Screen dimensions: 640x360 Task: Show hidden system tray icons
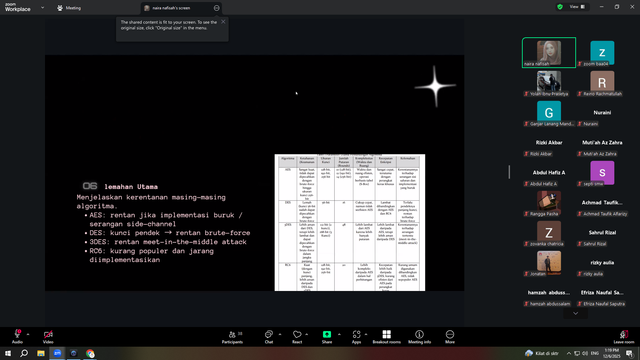pos(569,353)
